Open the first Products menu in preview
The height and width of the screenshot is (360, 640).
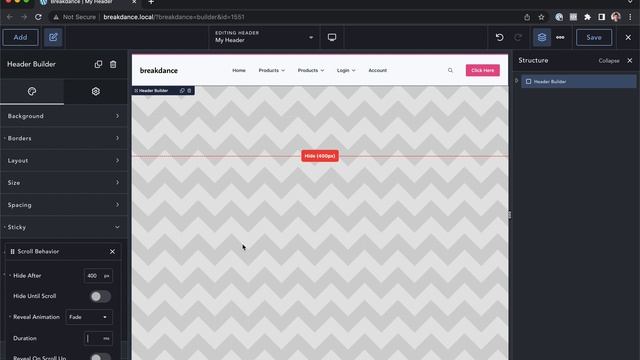(271, 70)
